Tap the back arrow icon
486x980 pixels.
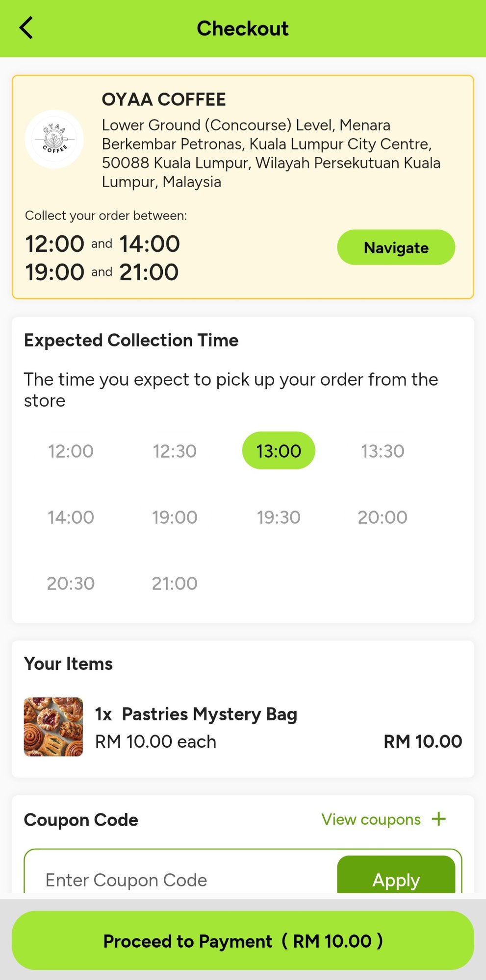(26, 28)
